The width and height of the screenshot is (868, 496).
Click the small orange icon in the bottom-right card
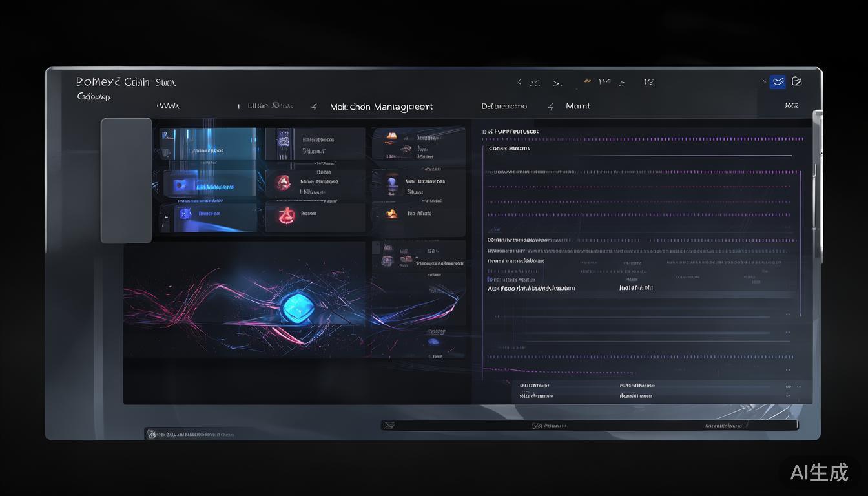pos(391,214)
